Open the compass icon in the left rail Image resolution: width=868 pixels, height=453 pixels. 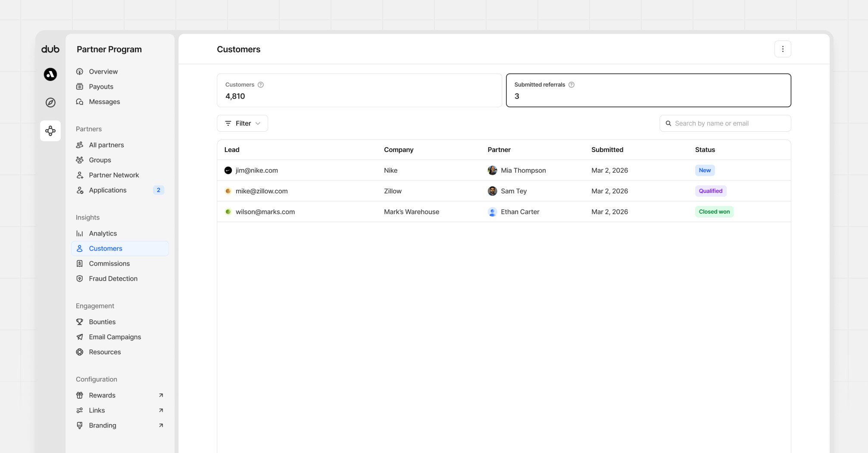[50, 102]
